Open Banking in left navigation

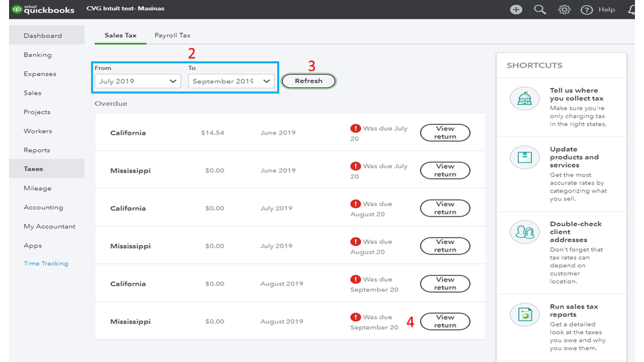37,55
